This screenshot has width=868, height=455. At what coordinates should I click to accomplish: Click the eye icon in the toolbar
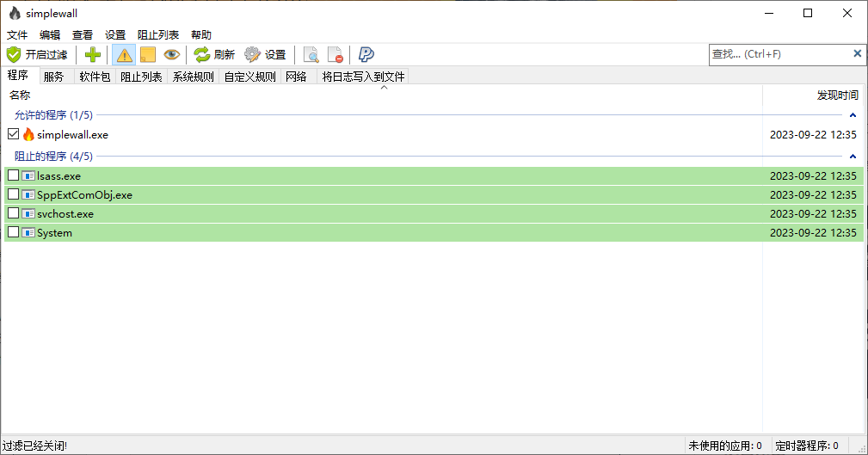[x=172, y=55]
